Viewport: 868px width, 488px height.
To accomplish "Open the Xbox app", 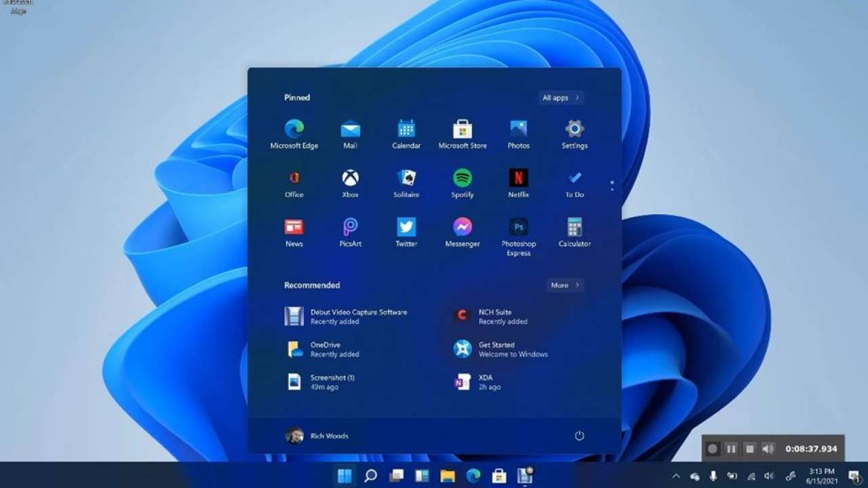I will click(x=351, y=184).
